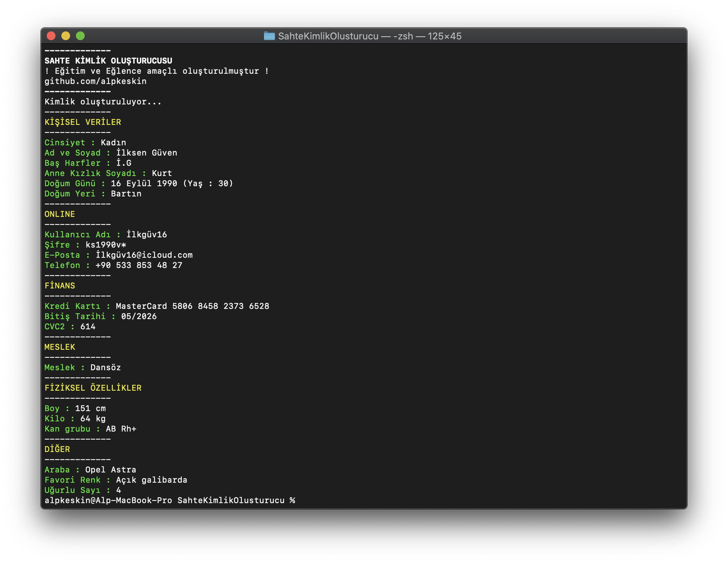
Task: Click the yellow minimize window button
Action: (x=66, y=36)
